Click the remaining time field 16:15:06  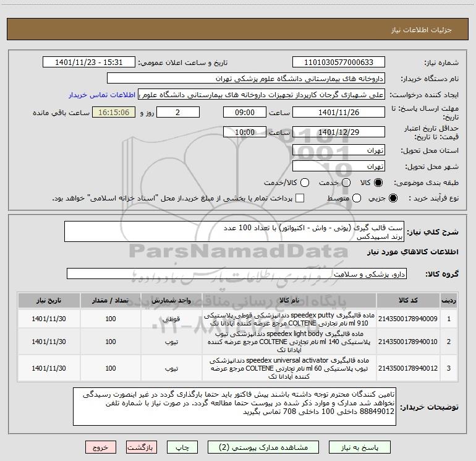point(114,113)
